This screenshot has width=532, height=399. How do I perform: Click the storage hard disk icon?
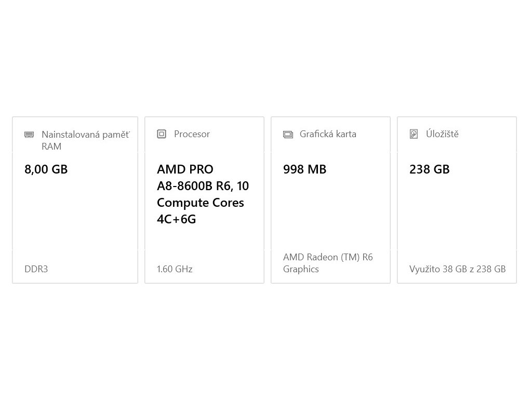pyautogui.click(x=414, y=134)
